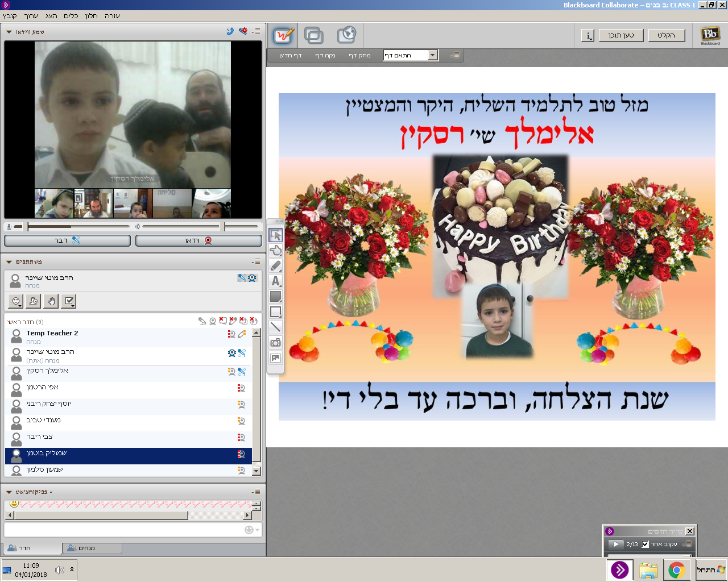Switch to the Room (חדר) chat tab
Image resolution: width=728 pixels, height=582 pixels.
click(x=32, y=548)
